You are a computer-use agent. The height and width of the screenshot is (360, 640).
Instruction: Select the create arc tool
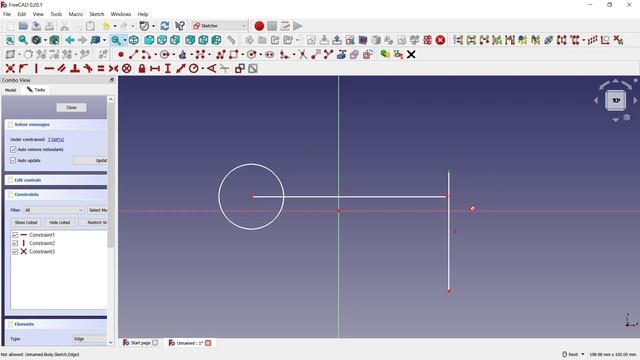[146, 54]
